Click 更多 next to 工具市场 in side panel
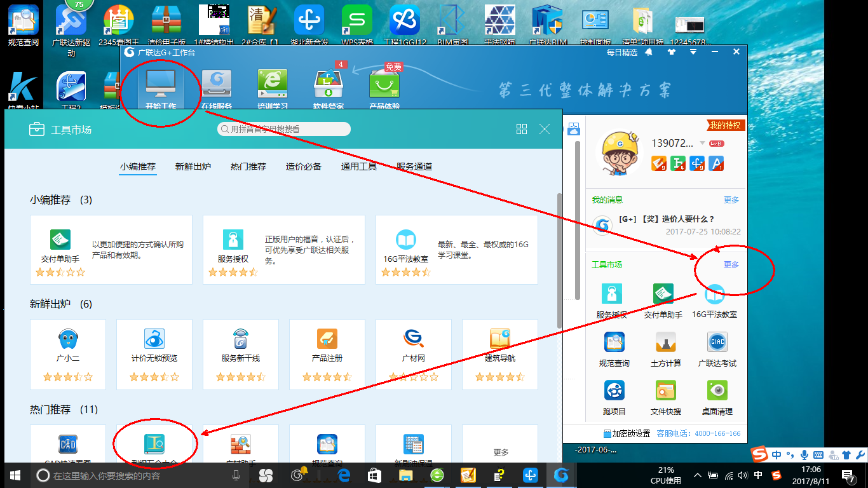 coord(731,265)
